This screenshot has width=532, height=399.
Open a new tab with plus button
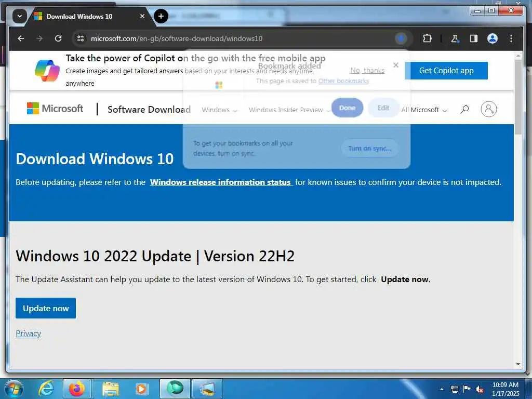point(161,16)
